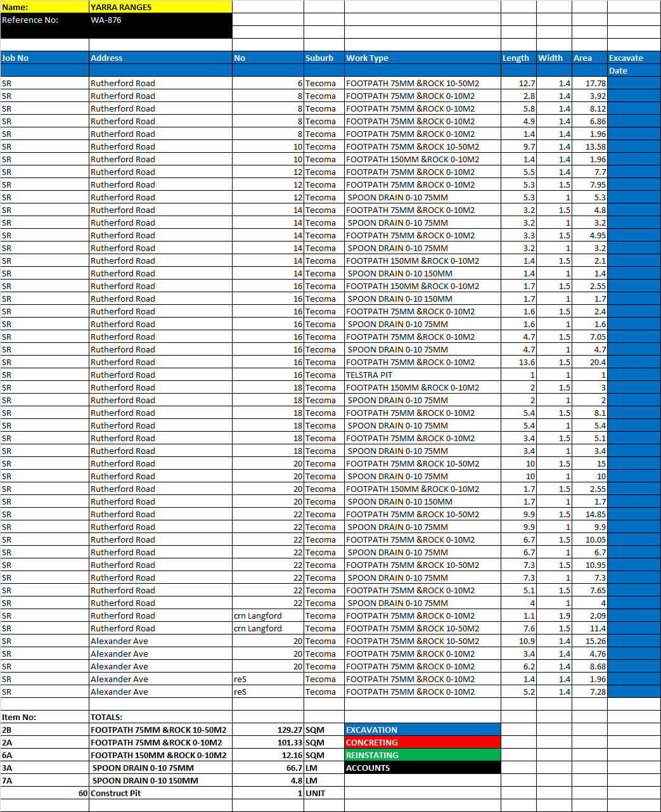The image size is (661, 812).
Task: Click the 'Job No' column header
Action: tap(44, 58)
